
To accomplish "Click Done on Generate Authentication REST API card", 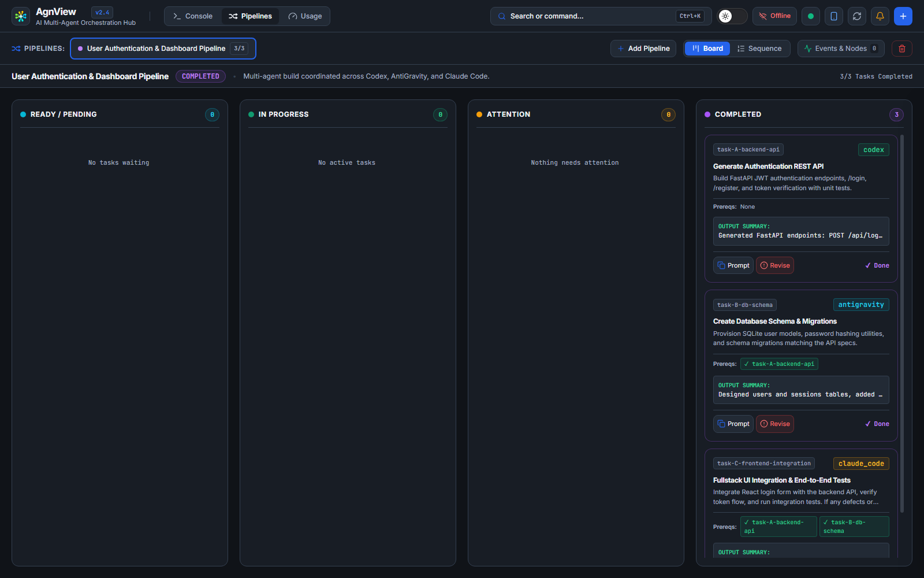I will (x=877, y=265).
